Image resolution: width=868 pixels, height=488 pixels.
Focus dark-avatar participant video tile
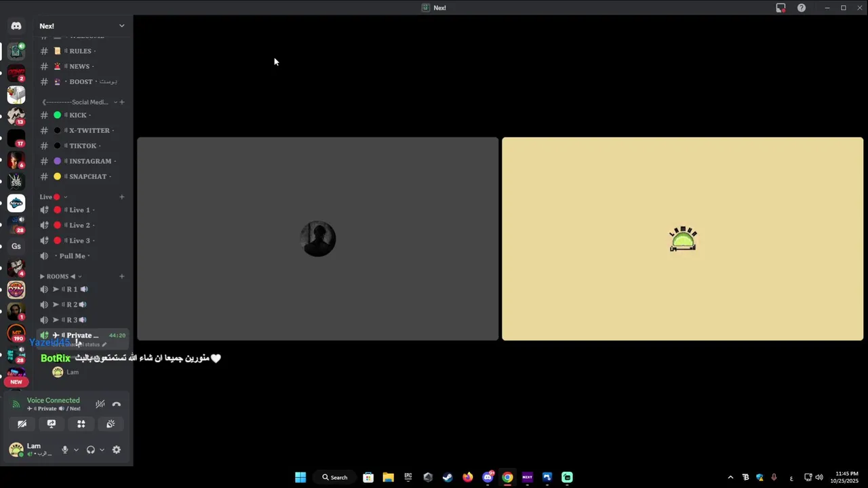[318, 239]
